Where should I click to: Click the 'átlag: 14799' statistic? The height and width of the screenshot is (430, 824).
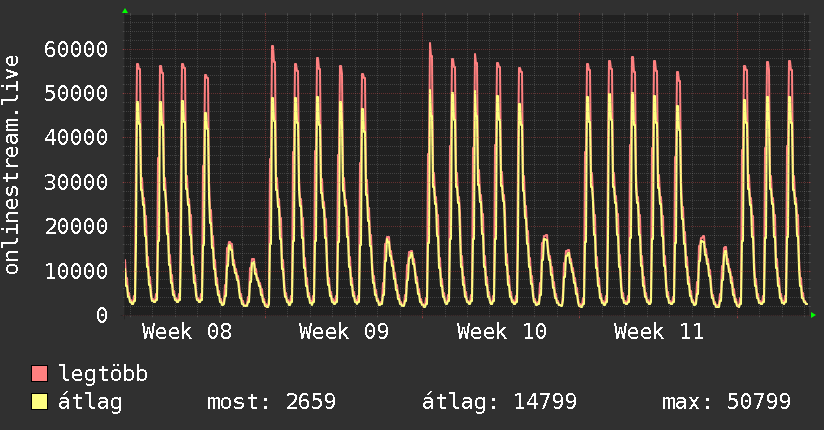499,402
